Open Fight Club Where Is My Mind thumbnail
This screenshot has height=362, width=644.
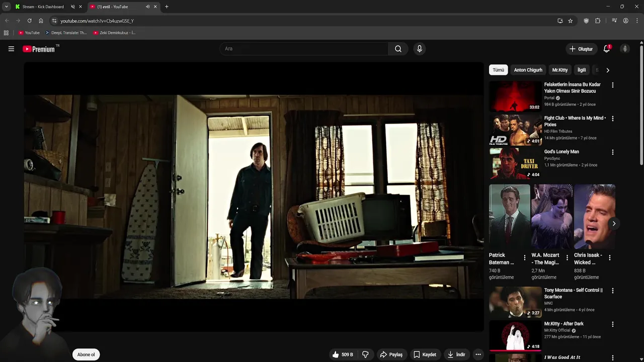515,130
